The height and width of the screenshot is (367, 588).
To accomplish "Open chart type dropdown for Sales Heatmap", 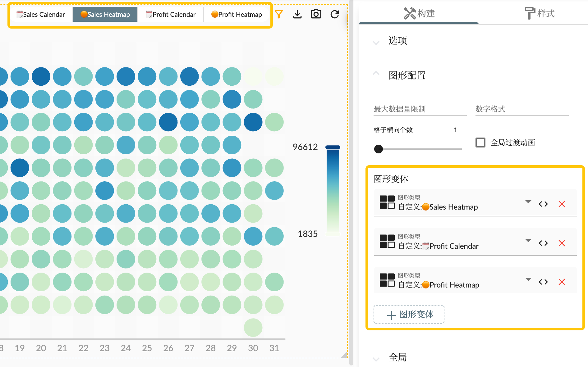I will 528,202.
